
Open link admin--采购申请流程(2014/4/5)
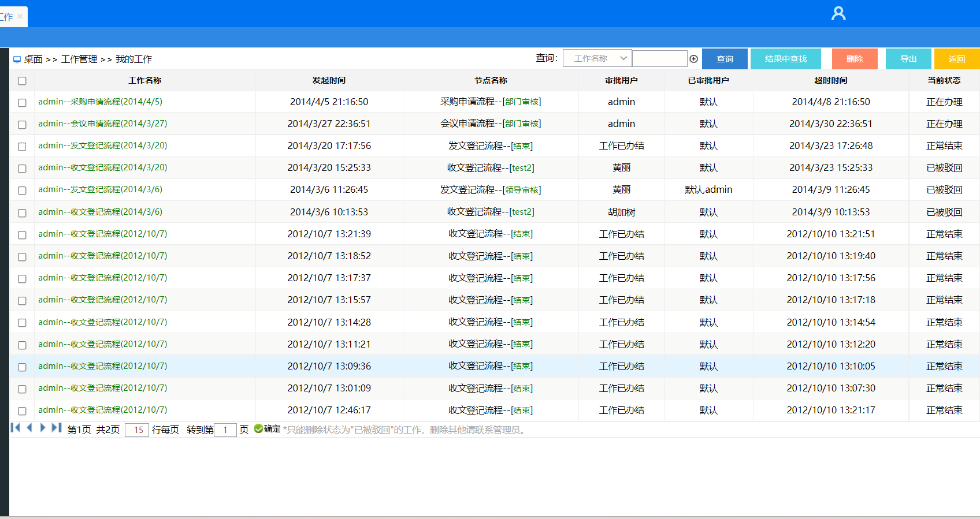click(101, 102)
